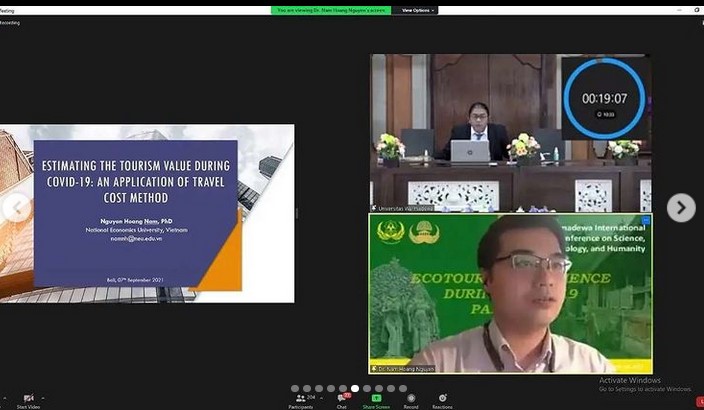Go to the fifth page dot
The width and height of the screenshot is (704, 410).
[x=343, y=388]
